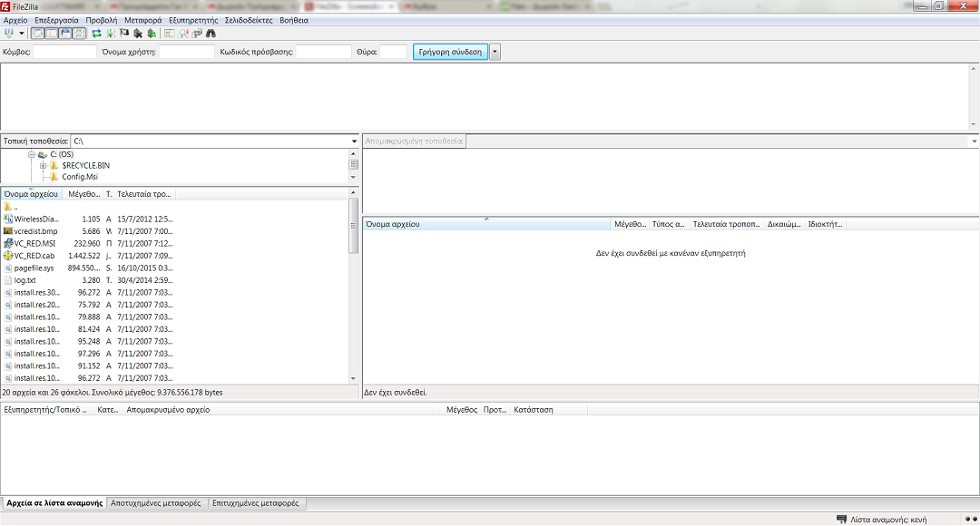Collapse the C: (OS) tree node

(x=31, y=154)
